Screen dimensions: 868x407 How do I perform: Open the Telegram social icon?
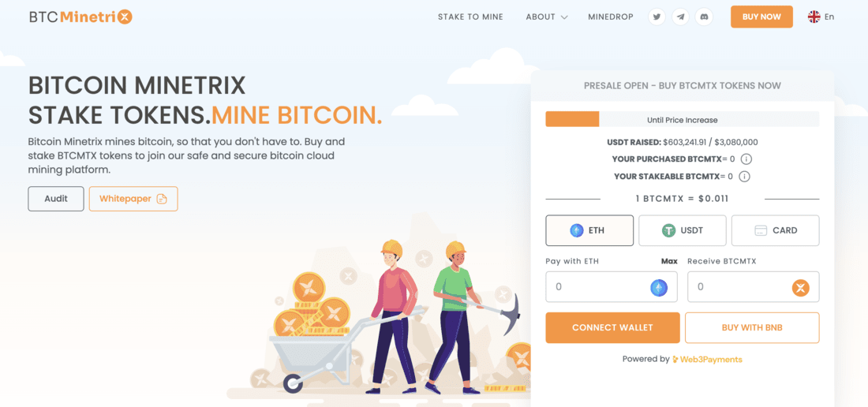[681, 17]
